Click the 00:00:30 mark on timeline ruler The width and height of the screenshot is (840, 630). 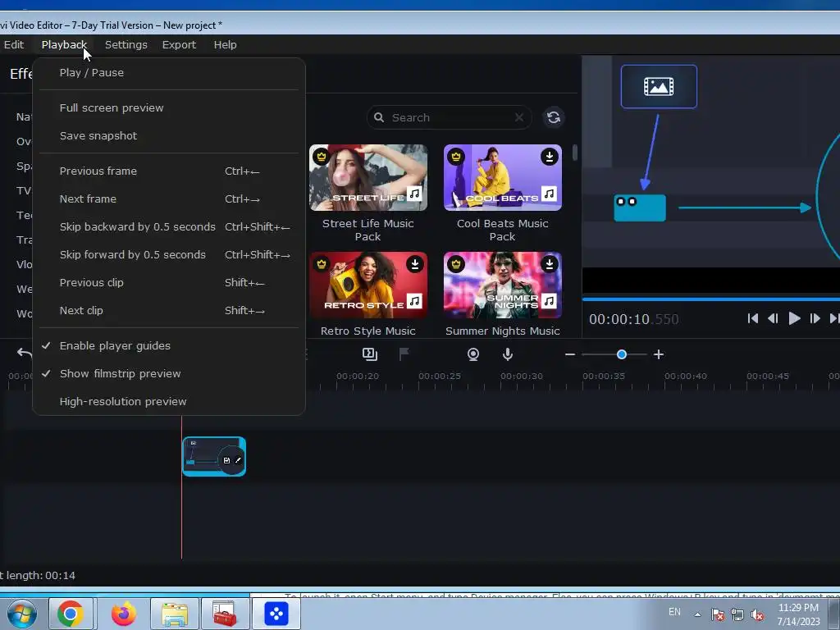pos(522,376)
